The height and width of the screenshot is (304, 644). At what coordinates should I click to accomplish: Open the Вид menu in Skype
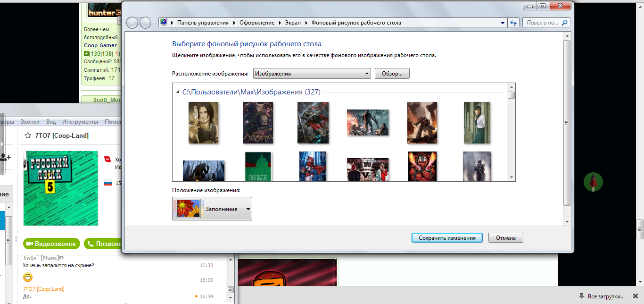(51, 122)
